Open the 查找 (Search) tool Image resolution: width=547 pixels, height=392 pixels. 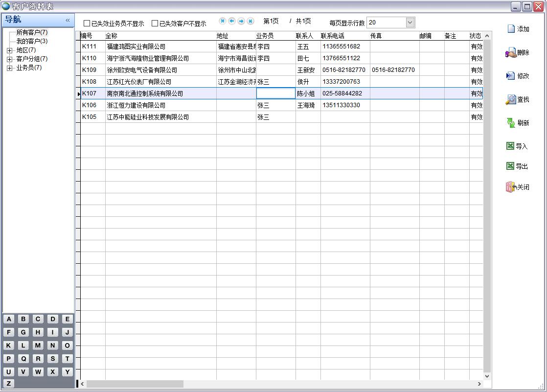coord(511,99)
